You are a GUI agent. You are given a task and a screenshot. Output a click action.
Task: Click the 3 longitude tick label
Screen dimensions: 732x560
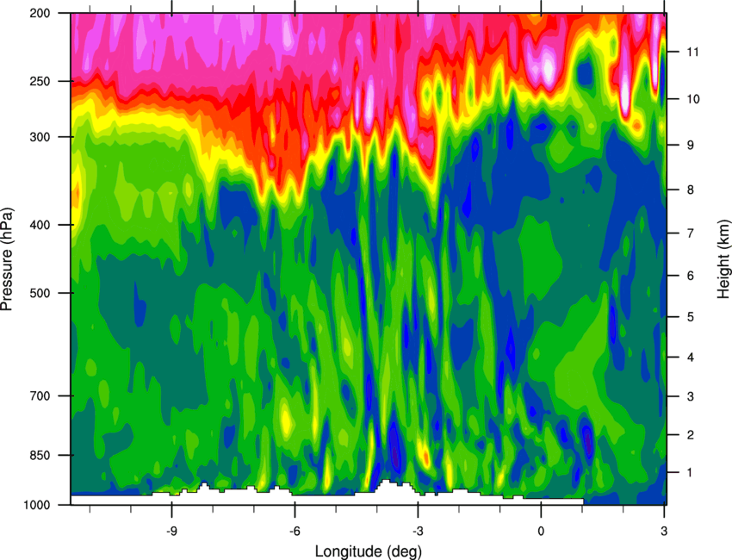pyautogui.click(x=664, y=532)
